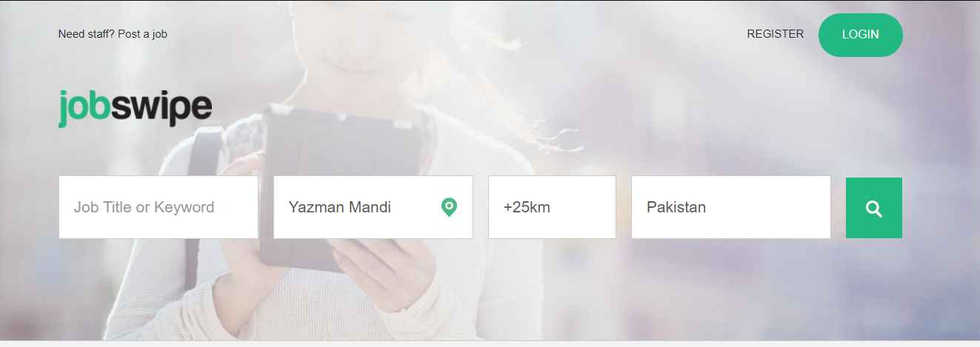The width and height of the screenshot is (980, 347).
Task: Edit the location text 'Yazman Mandi'
Action: pos(340,207)
